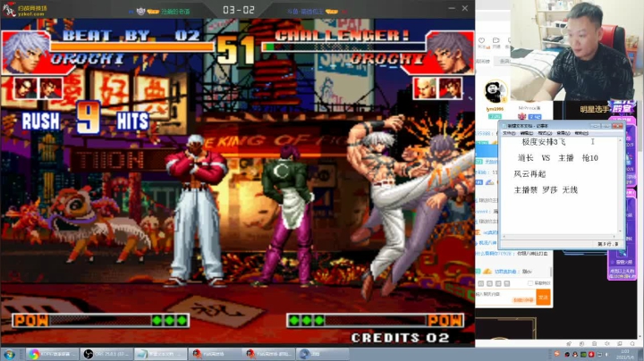Open the first red game-platform taskbar item
The width and height of the screenshot is (644, 361).
(x=215, y=354)
